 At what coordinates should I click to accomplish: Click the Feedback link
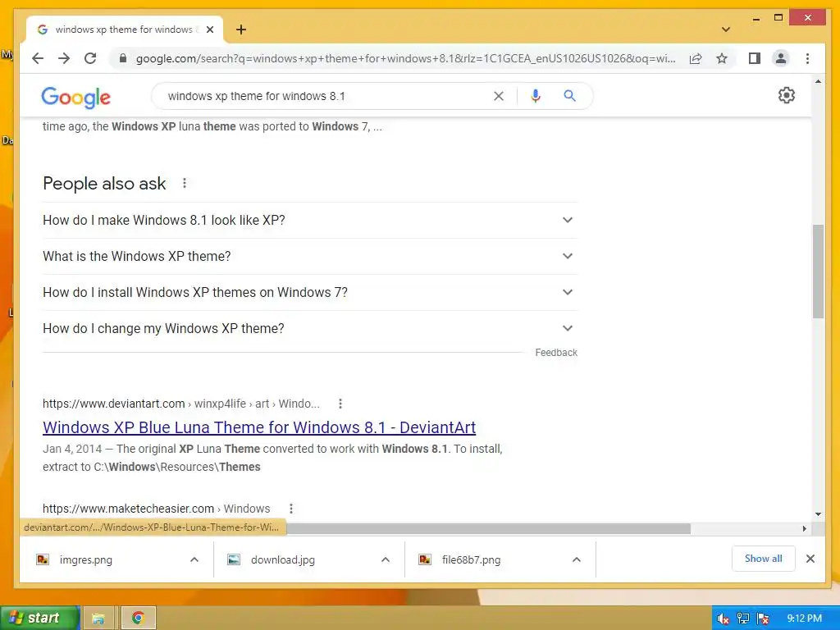click(556, 353)
